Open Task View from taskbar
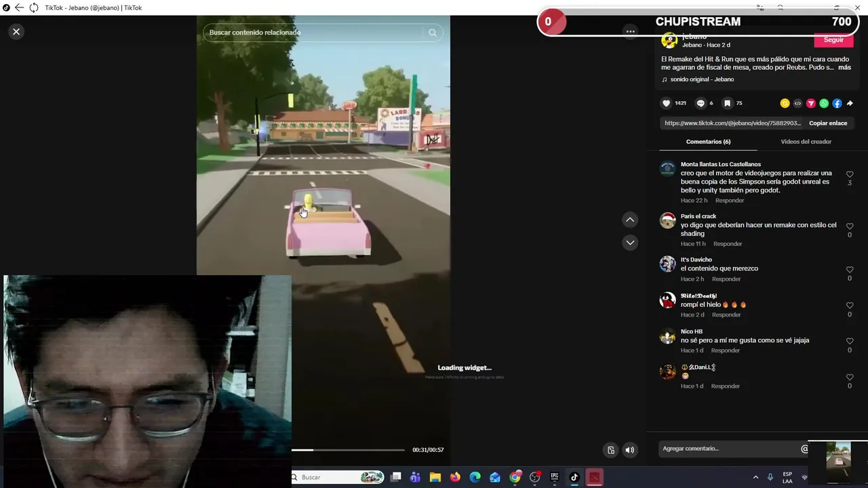 (396, 477)
